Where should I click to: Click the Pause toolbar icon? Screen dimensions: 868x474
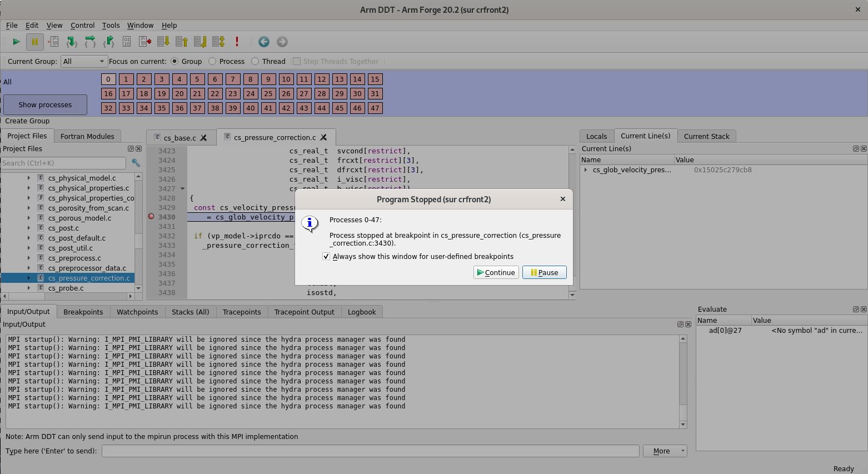tap(34, 42)
